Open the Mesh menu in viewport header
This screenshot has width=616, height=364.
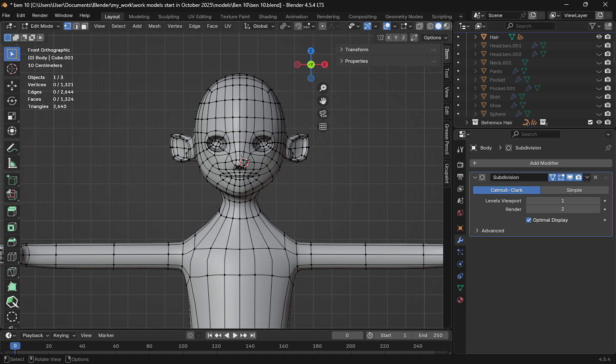tap(154, 26)
